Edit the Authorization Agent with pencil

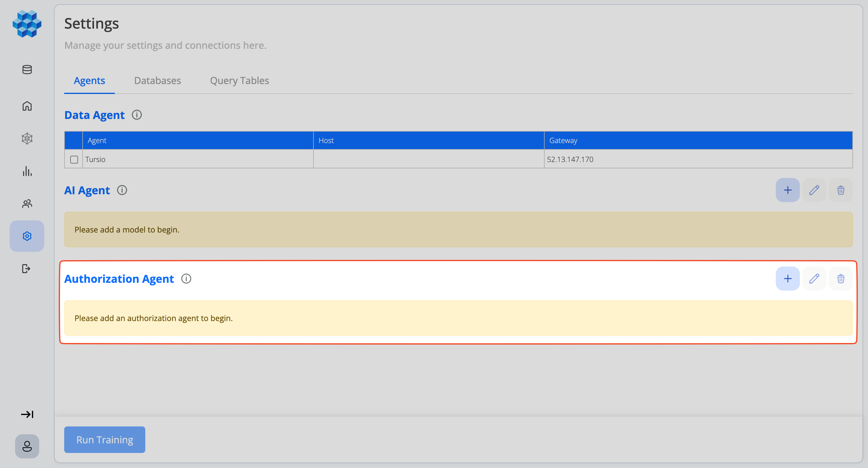814,279
